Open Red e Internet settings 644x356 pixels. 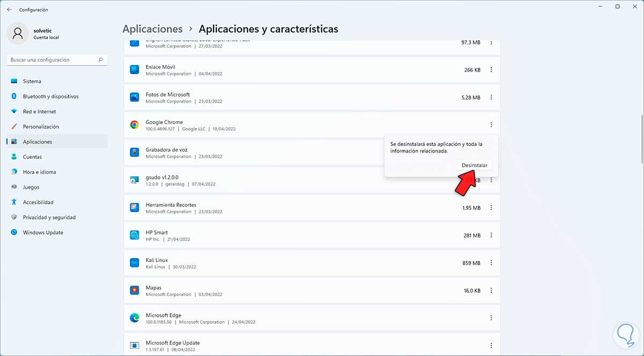57,112
